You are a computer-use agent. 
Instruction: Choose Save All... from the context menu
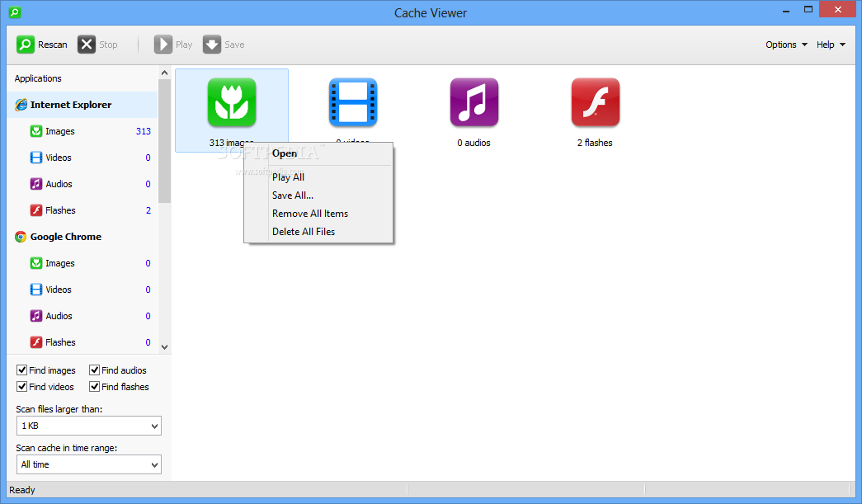point(318,195)
